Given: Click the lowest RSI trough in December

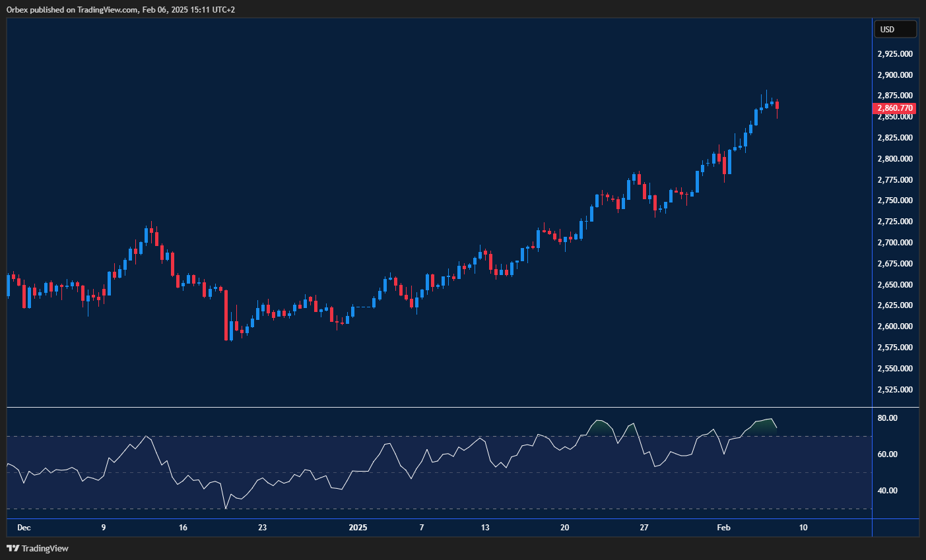Looking at the screenshot, I should (x=226, y=508).
